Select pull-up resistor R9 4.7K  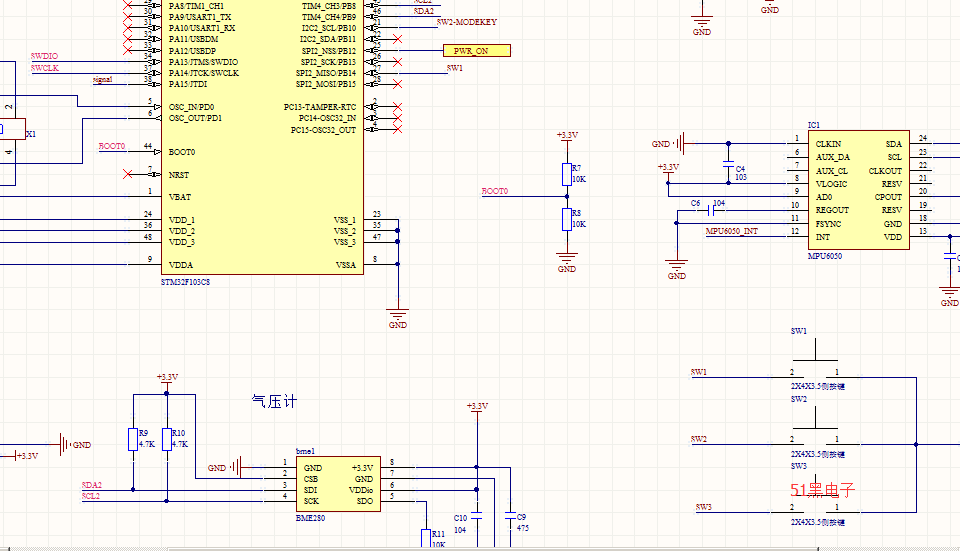133,440
